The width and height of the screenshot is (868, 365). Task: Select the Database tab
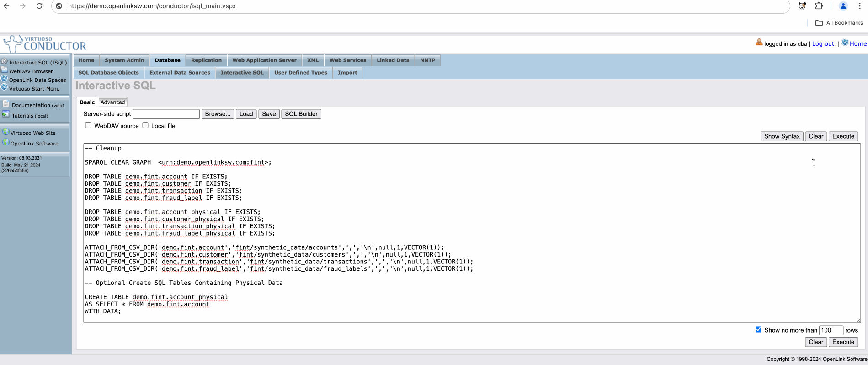pyautogui.click(x=168, y=60)
